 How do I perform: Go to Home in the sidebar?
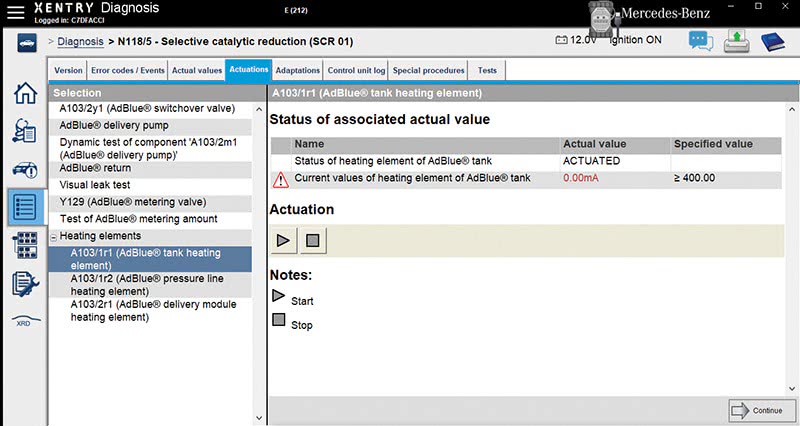pos(26,93)
